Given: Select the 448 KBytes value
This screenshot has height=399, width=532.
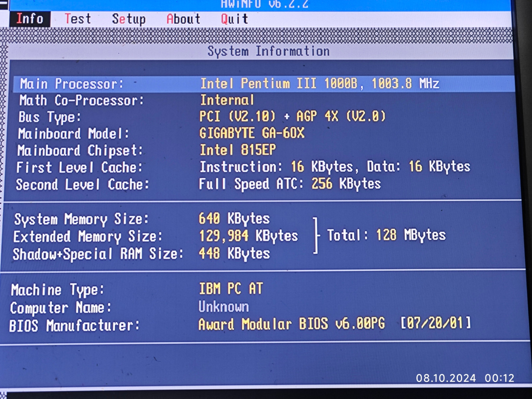Looking at the screenshot, I should [x=234, y=254].
